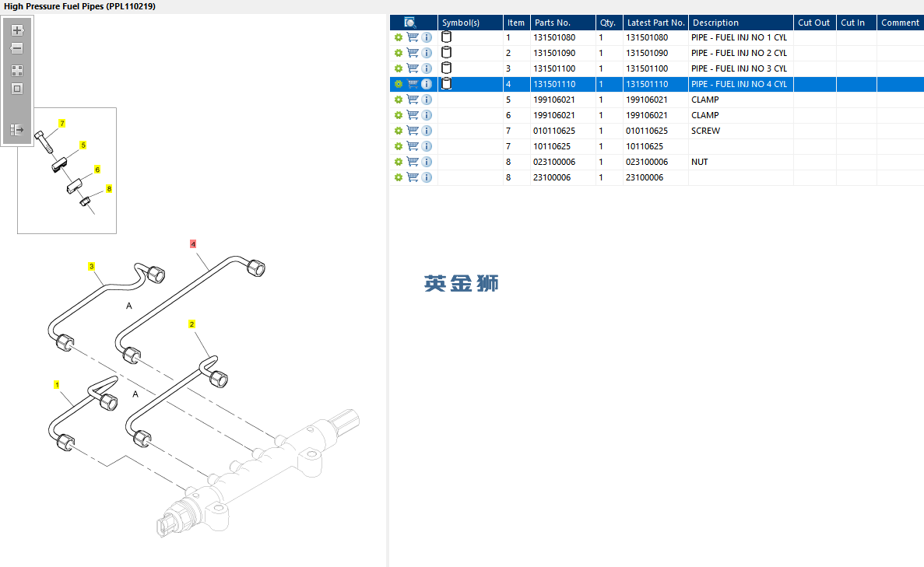Image resolution: width=924 pixels, height=567 pixels.
Task: Show info for part 23100006
Action: (427, 177)
